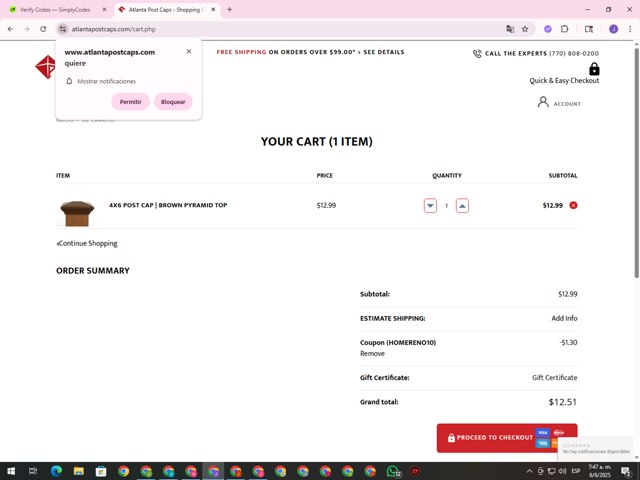The image size is (640, 480).
Task: Open Task View on the taskbar
Action: 33,471
